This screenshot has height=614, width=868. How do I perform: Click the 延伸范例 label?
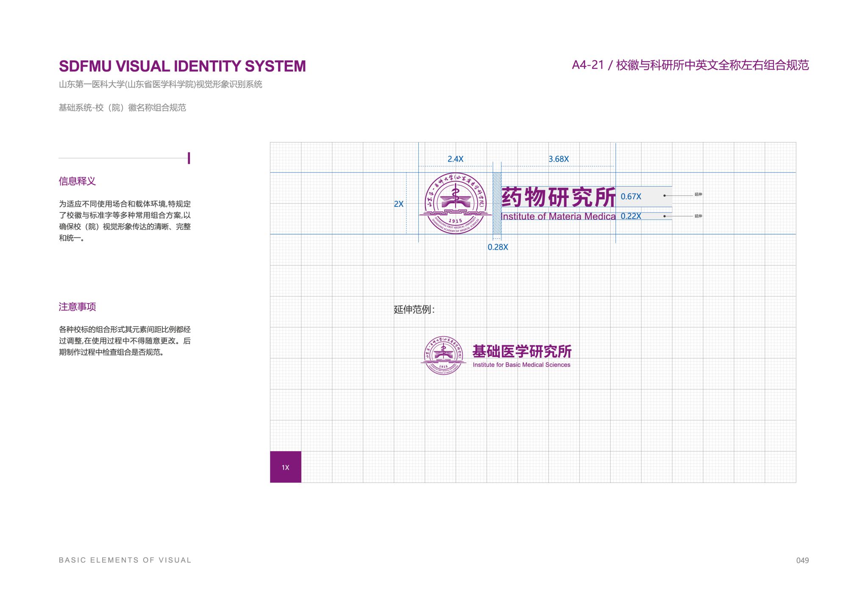[x=414, y=310]
